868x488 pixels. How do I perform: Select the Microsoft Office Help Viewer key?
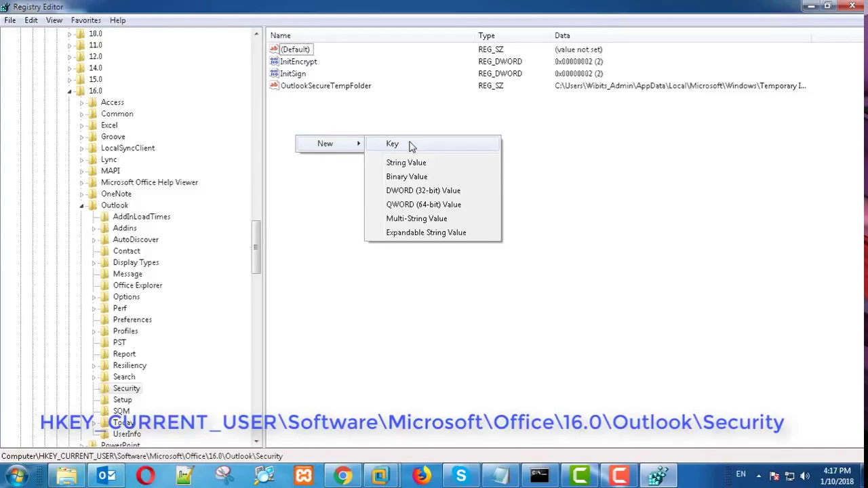click(149, 182)
